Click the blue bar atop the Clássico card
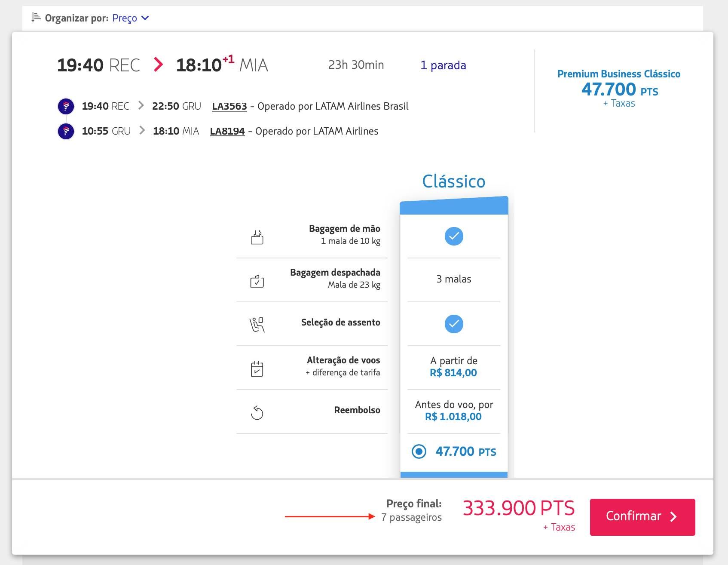This screenshot has width=728, height=565. (454, 207)
